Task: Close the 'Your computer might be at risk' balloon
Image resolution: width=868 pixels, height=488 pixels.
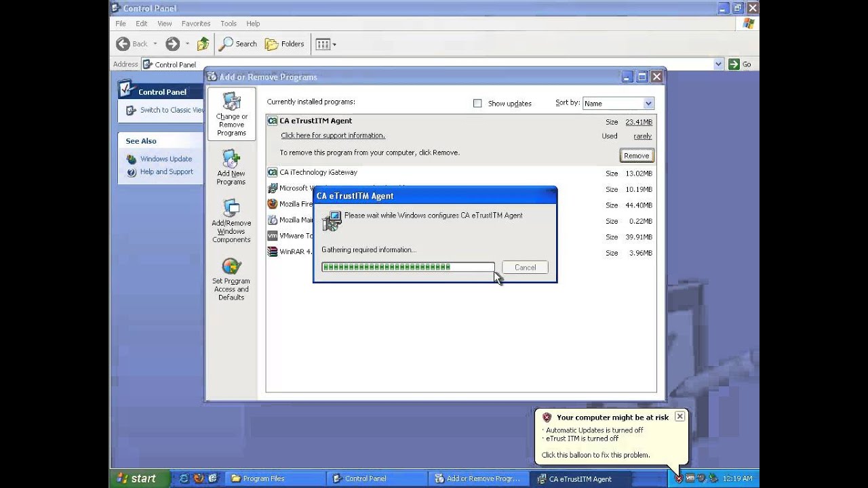Action: click(679, 417)
